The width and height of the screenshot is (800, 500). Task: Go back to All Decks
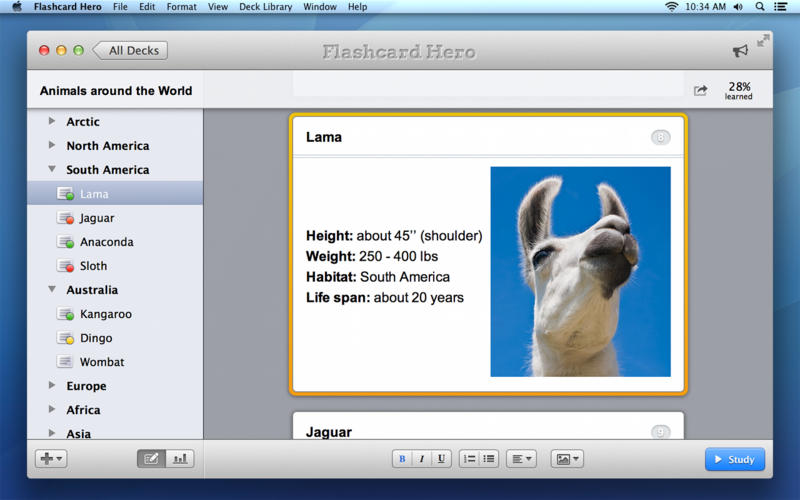pos(130,51)
